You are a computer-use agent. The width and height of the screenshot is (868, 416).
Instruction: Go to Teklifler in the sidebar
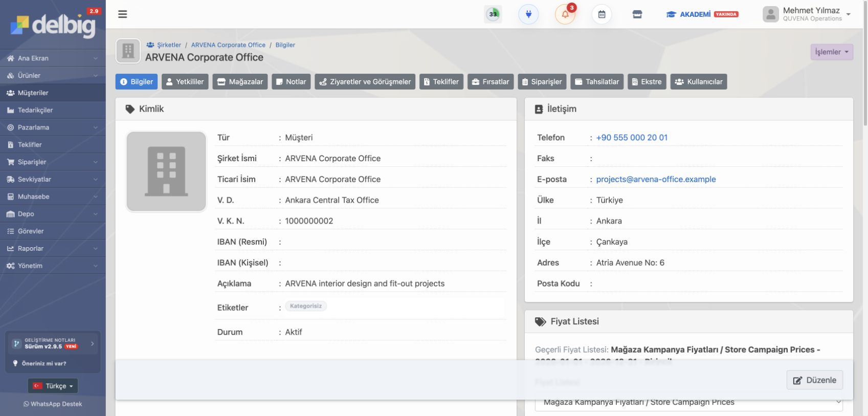(53, 145)
